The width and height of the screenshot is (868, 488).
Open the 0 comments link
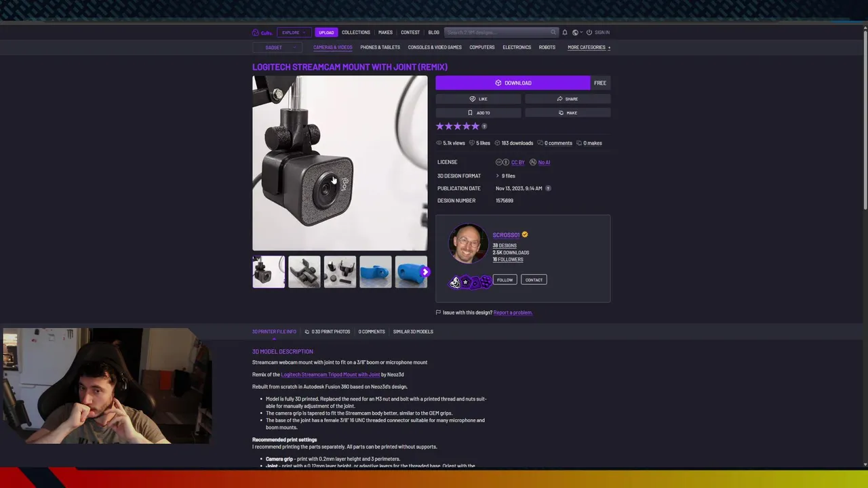[x=558, y=143]
